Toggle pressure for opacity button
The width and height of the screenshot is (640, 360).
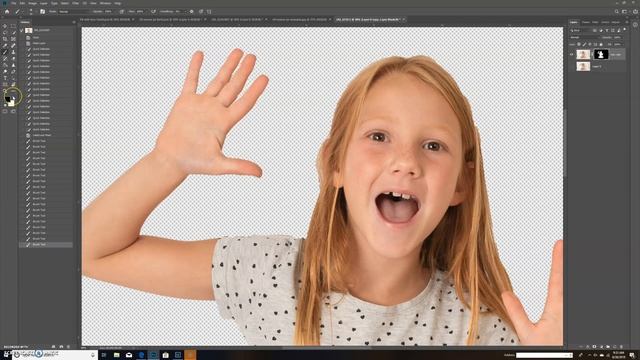122,11
